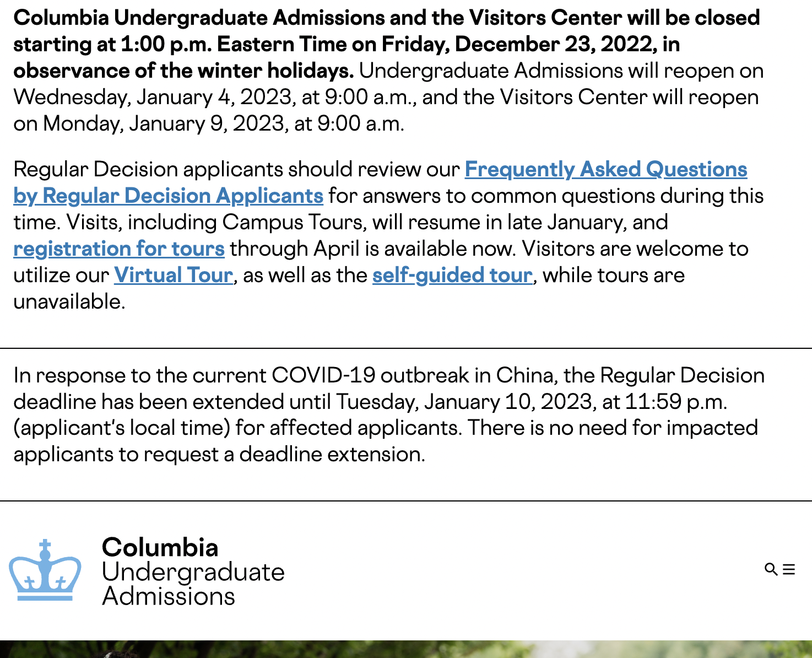Visit the self-guided tour link

coord(452,275)
